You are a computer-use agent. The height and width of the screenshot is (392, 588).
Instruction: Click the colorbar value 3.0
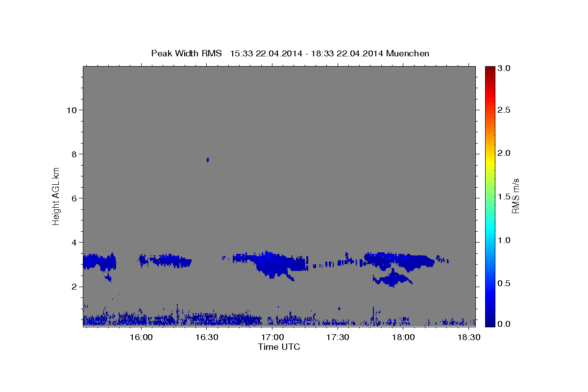[x=505, y=69]
